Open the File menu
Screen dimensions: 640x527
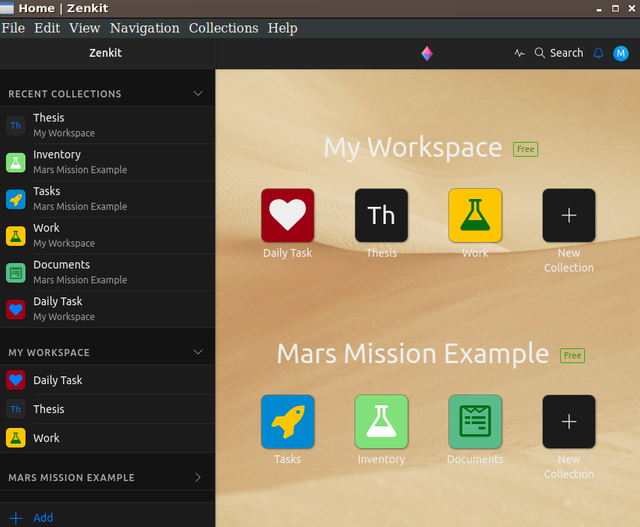[13, 28]
